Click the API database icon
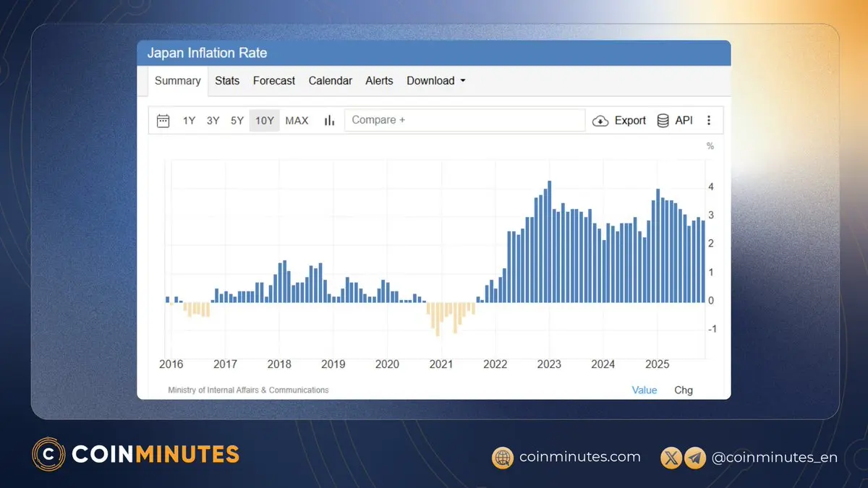Image resolution: width=868 pixels, height=488 pixels. (663, 121)
